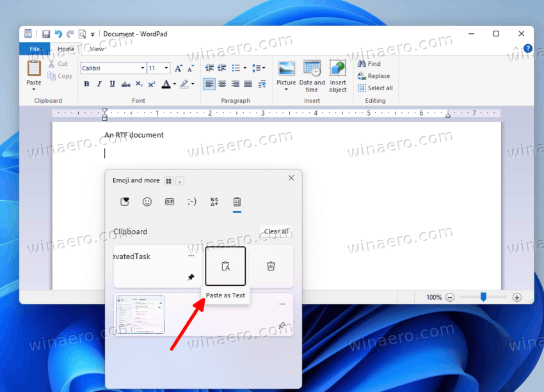Justify the paragraph text
Screen dimensions: 544x392
[x=248, y=84]
